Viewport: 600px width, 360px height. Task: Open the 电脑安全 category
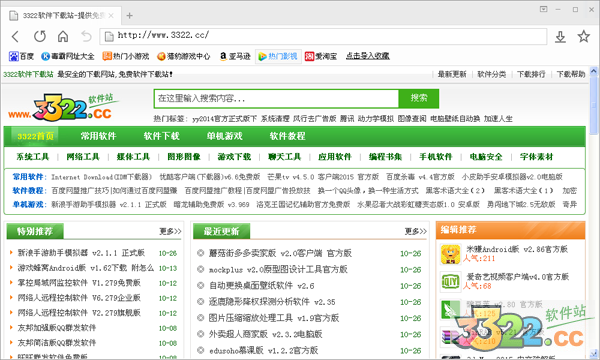click(486, 157)
